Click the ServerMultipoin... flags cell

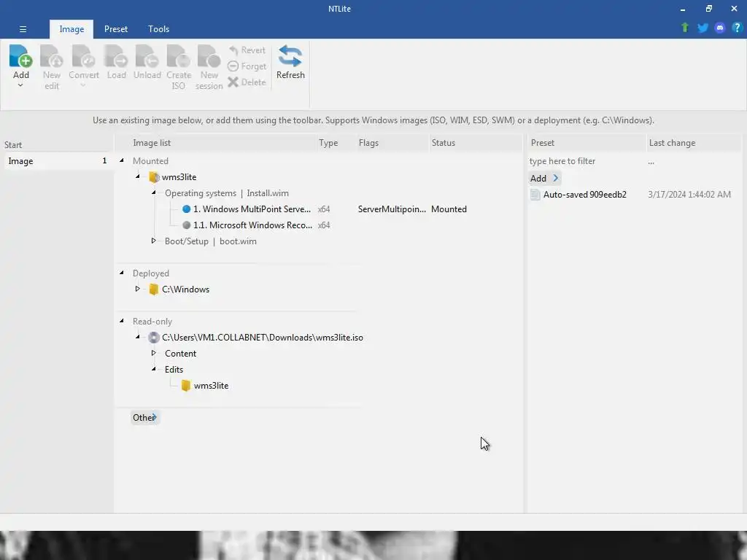coord(392,209)
